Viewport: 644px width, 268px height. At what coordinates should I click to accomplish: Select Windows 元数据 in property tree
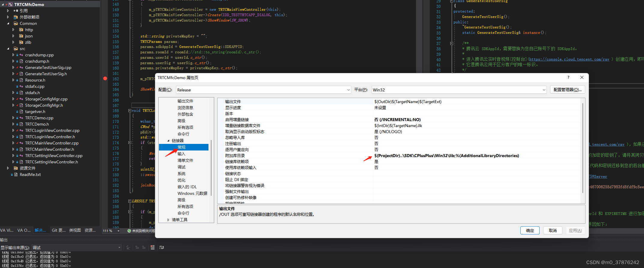[x=192, y=193]
